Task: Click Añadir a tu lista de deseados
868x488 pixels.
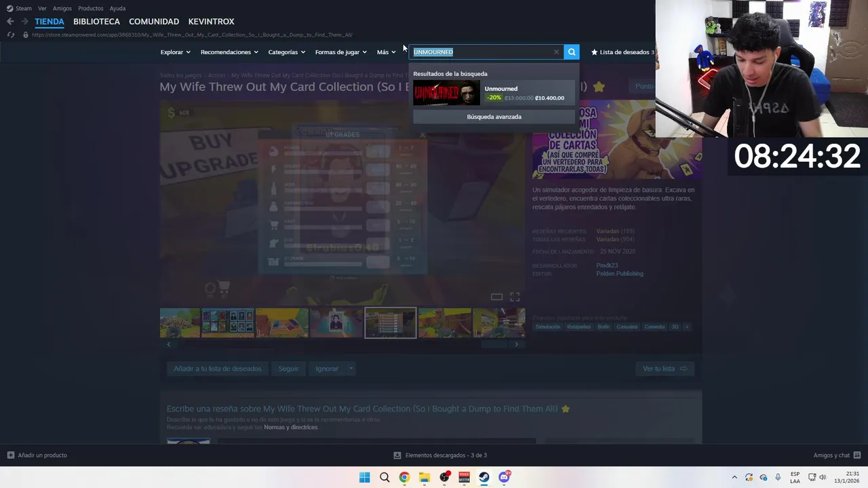Action: click(x=217, y=369)
